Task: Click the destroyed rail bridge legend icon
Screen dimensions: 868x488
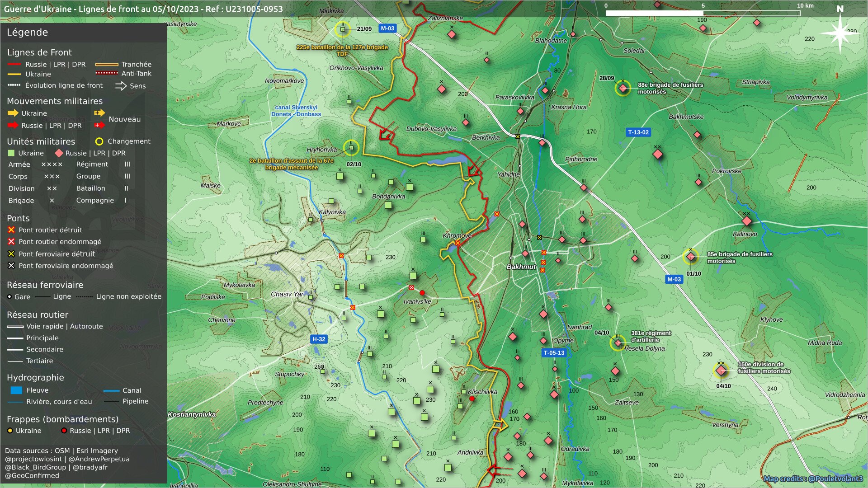Action: coord(11,254)
